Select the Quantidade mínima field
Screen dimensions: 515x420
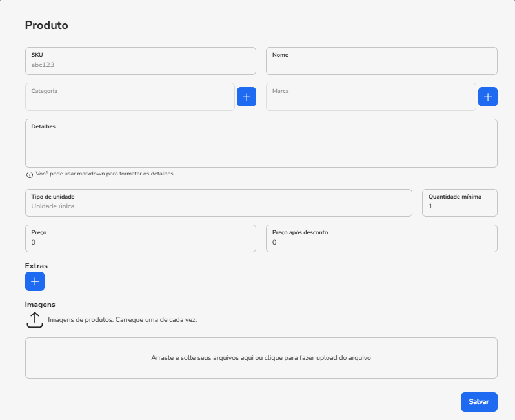[459, 203]
